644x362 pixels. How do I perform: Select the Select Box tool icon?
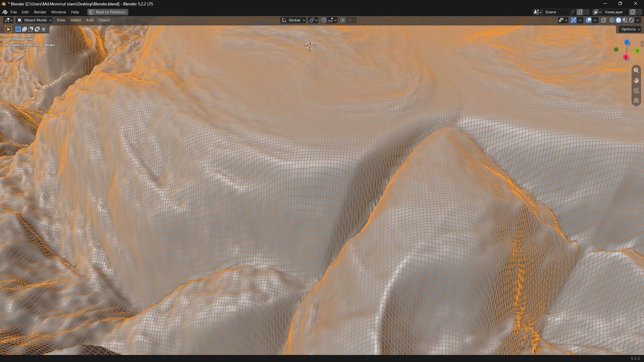click(8, 29)
